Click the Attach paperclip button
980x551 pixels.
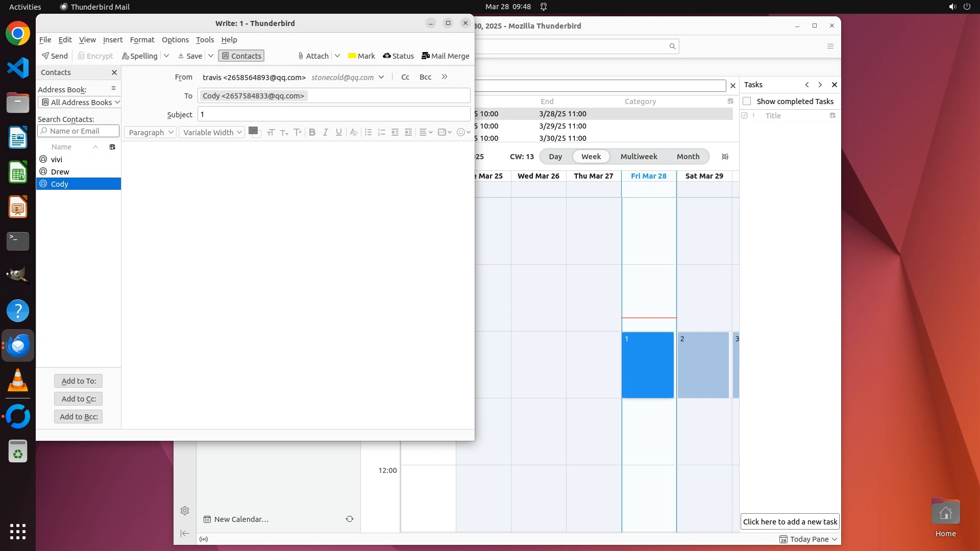coord(313,56)
